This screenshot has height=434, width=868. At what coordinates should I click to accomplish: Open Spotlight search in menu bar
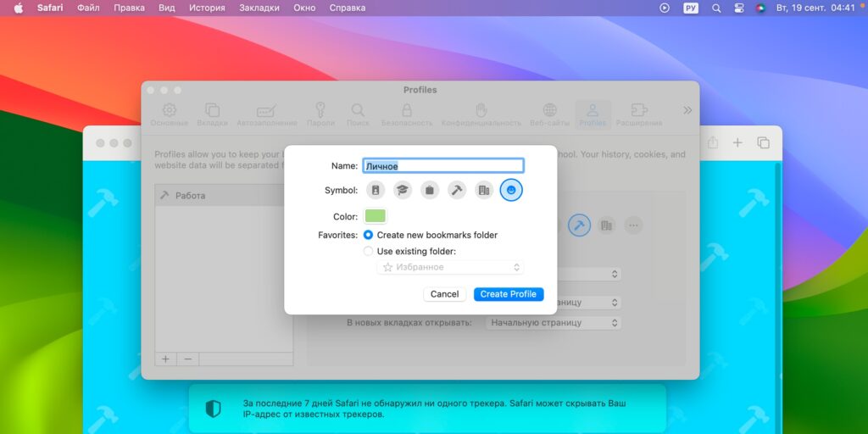(716, 8)
